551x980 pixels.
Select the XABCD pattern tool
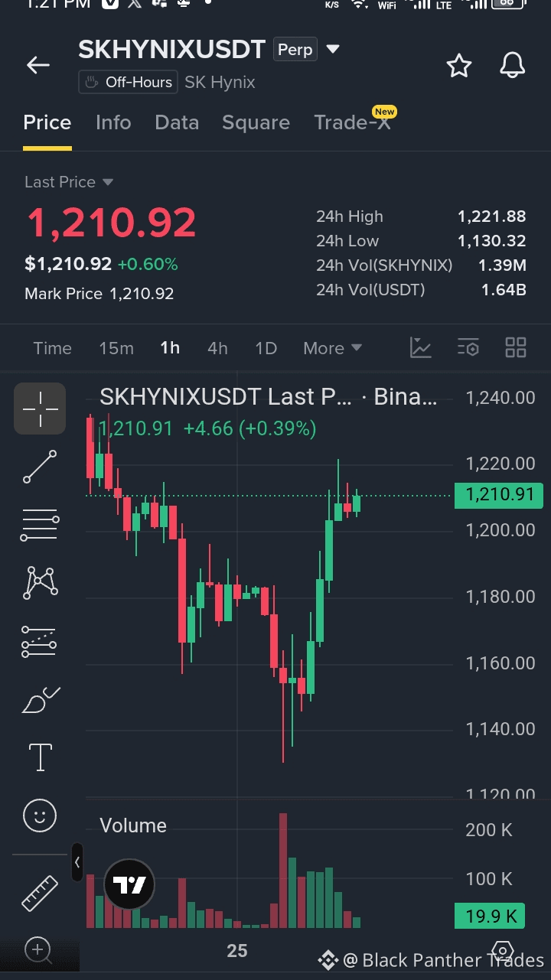pos(40,583)
